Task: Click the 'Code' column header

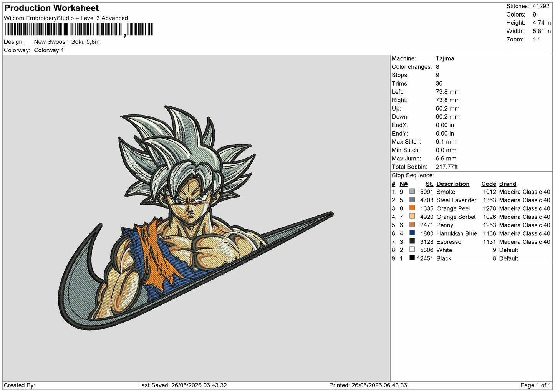Action: (x=489, y=184)
